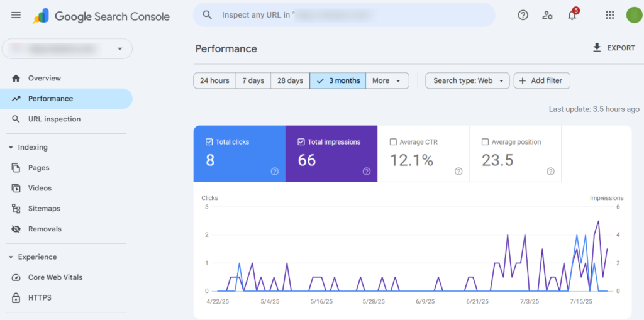Click the 7/15/25 date on chart axis
644x320 pixels.
coord(581,301)
